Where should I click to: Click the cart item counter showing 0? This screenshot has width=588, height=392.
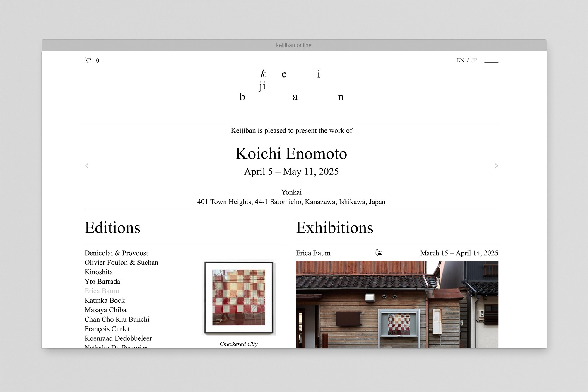point(98,60)
